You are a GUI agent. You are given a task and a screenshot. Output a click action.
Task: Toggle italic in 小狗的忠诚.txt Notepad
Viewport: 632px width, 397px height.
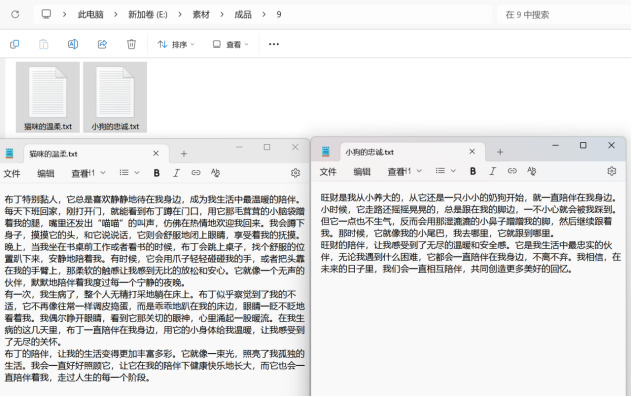click(x=492, y=171)
